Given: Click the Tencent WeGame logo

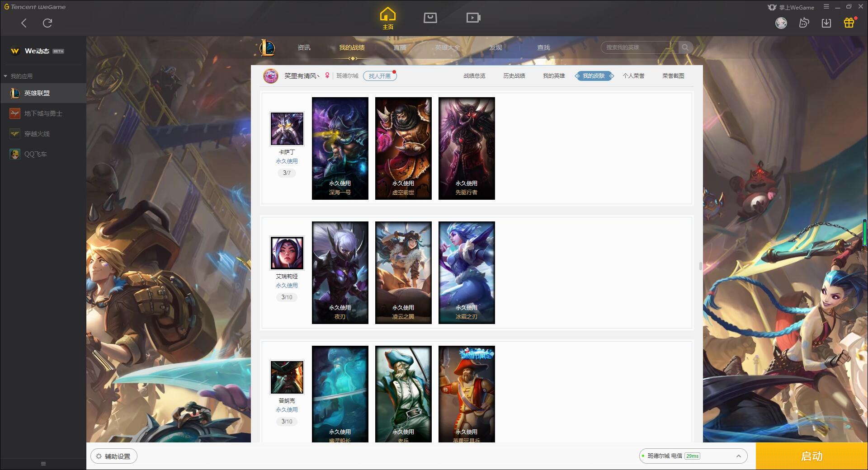Looking at the screenshot, I should (35, 7).
